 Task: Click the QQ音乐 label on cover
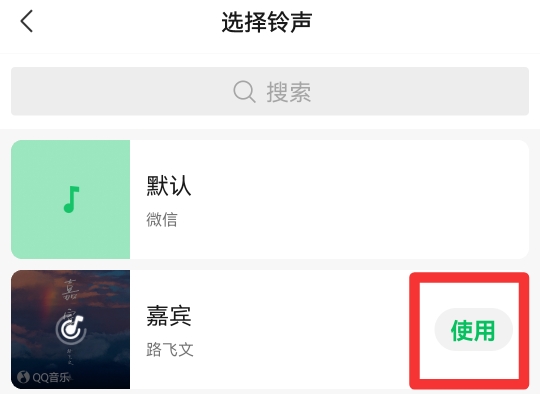[x=51, y=377]
